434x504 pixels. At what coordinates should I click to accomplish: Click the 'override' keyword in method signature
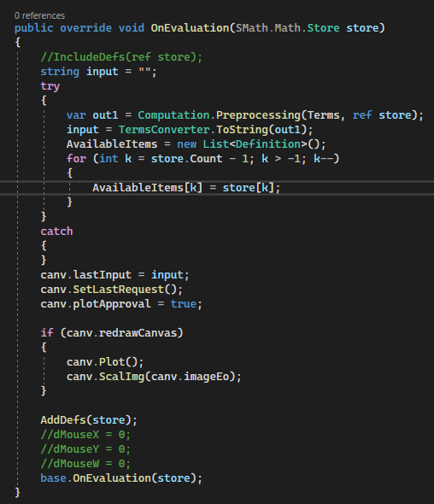(x=85, y=28)
